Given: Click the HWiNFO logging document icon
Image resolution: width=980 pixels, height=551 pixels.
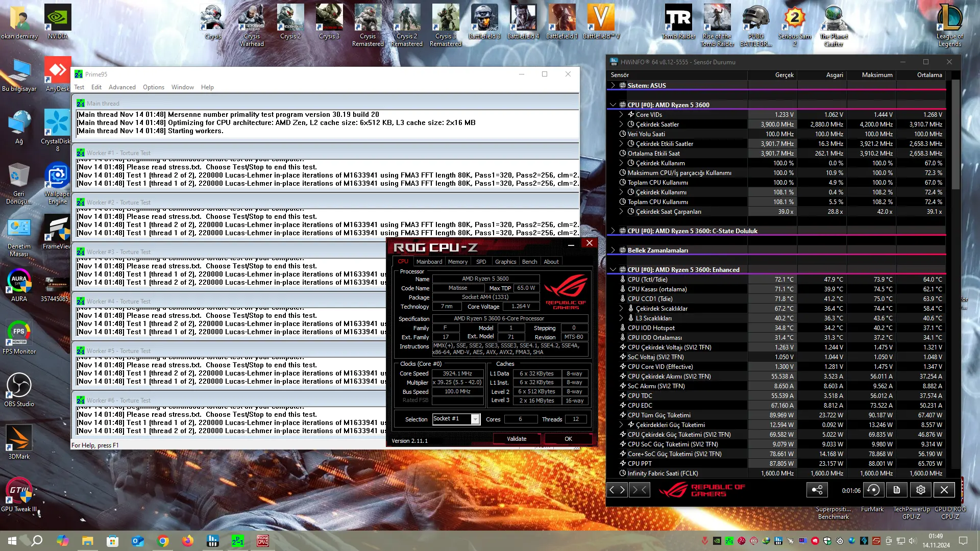Looking at the screenshot, I should click(897, 490).
